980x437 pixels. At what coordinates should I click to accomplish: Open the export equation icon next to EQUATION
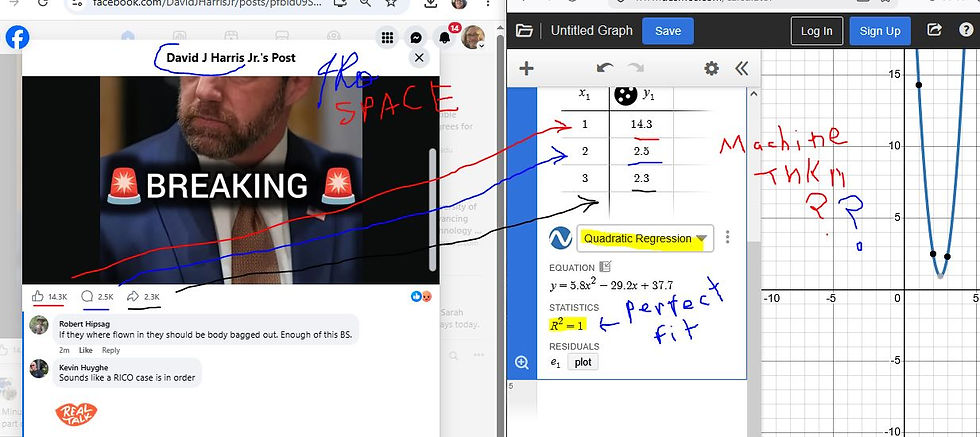pos(605,267)
